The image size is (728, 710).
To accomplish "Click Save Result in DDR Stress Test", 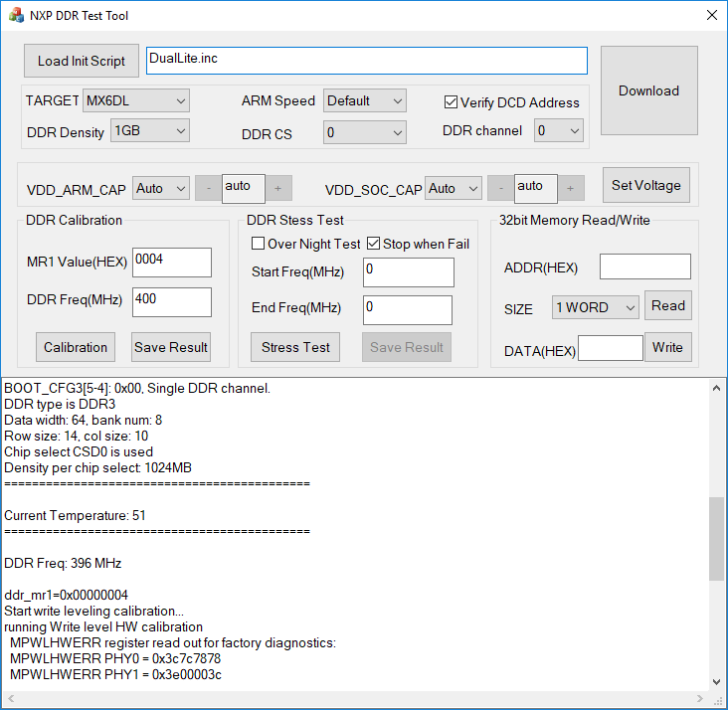I will pyautogui.click(x=407, y=347).
